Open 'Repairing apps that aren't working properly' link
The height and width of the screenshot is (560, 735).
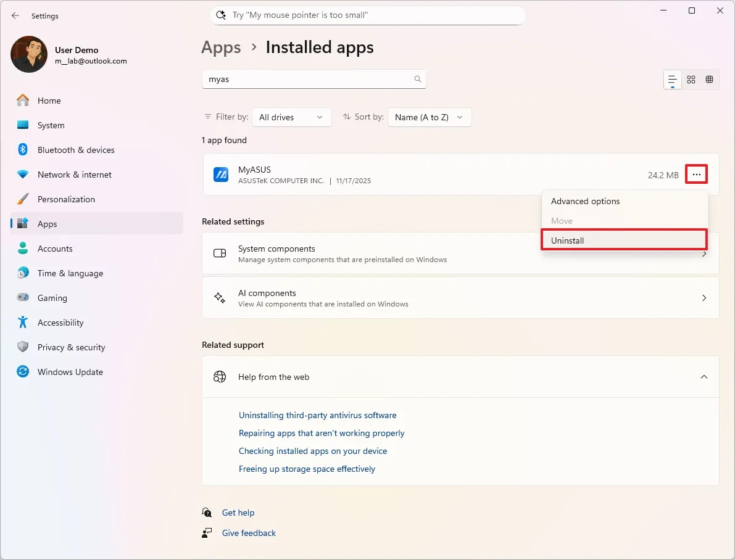pos(322,433)
